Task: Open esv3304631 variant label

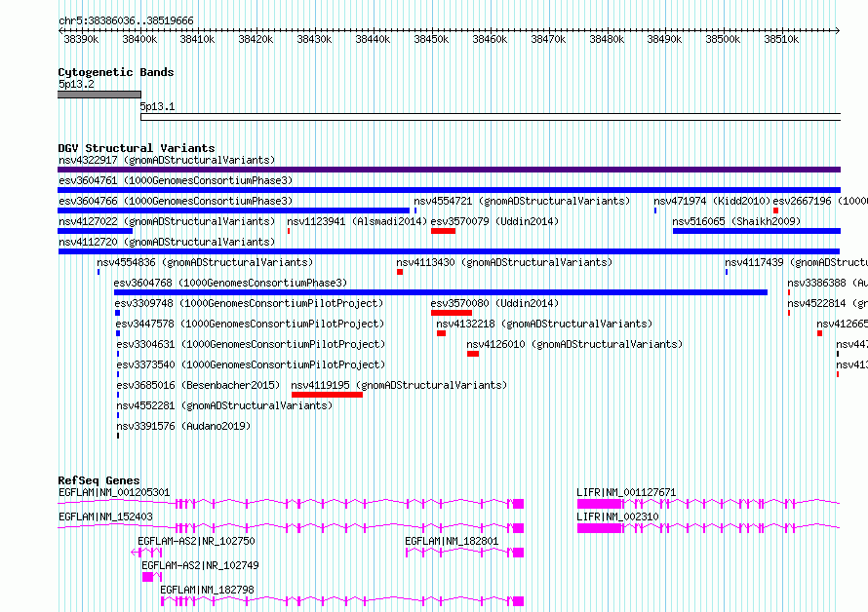Action: tap(251, 345)
